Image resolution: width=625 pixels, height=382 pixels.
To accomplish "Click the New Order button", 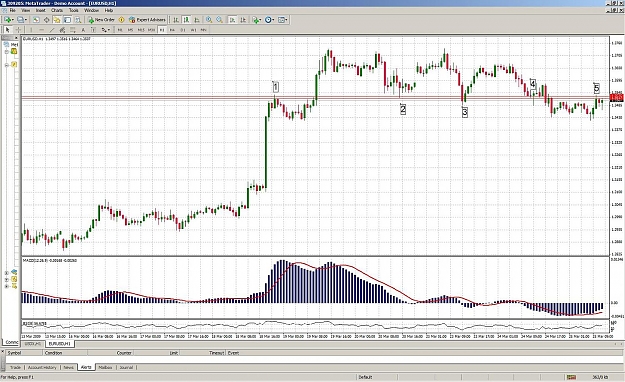I will (101, 20).
